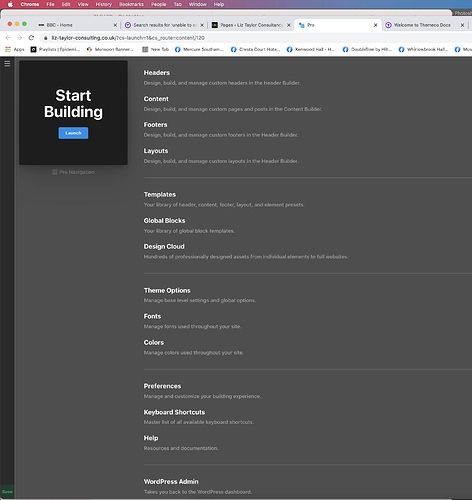
Task: Open the Headers builder link
Action: pyautogui.click(x=157, y=73)
